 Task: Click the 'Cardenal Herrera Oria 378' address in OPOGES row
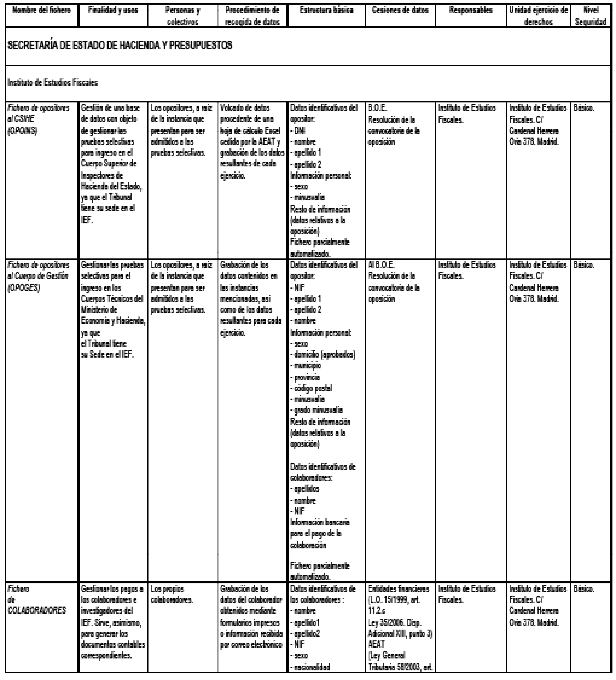point(534,293)
